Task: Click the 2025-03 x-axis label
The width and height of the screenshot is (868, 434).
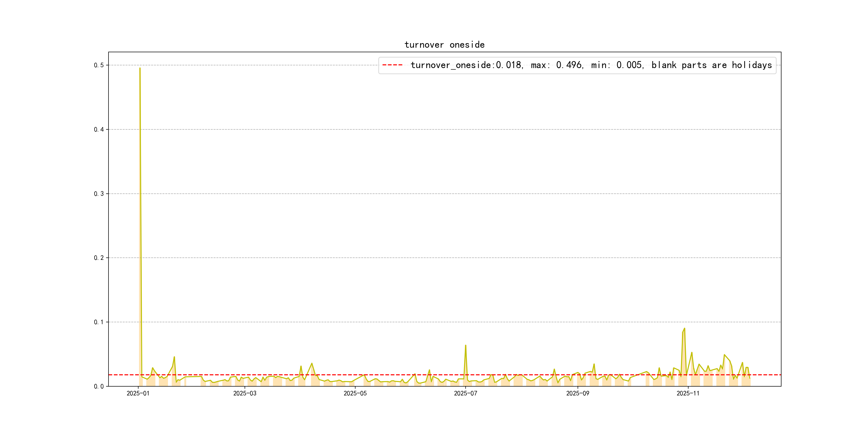Action: [x=245, y=393]
